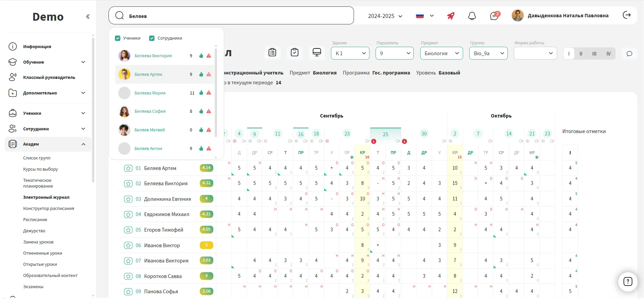
Task: Open the Предмет dropdown showing Биология
Action: [441, 53]
